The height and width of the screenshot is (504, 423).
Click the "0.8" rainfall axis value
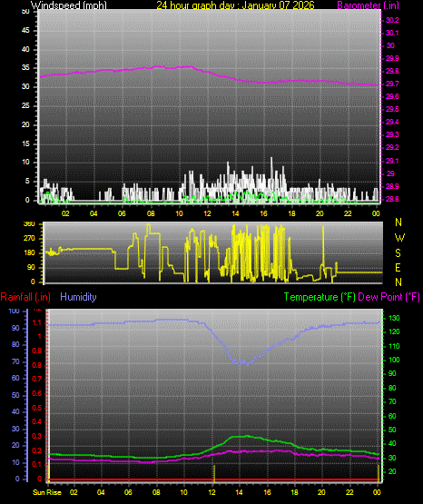(37, 365)
